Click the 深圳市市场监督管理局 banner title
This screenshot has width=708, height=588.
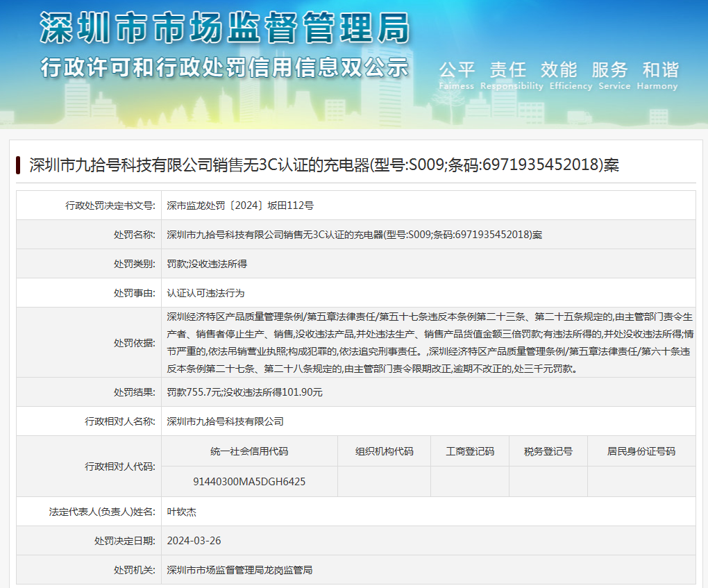(x=224, y=28)
